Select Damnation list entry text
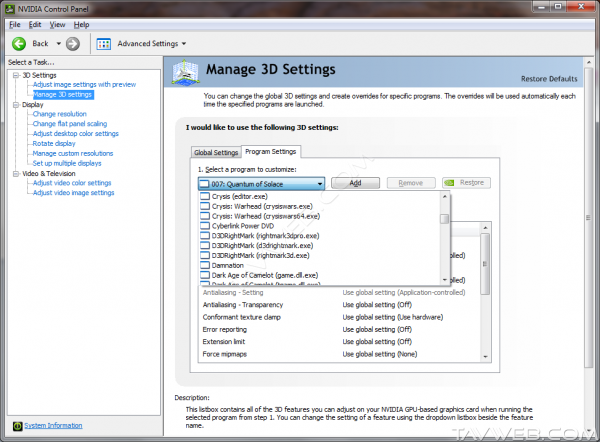 pyautogui.click(x=228, y=266)
